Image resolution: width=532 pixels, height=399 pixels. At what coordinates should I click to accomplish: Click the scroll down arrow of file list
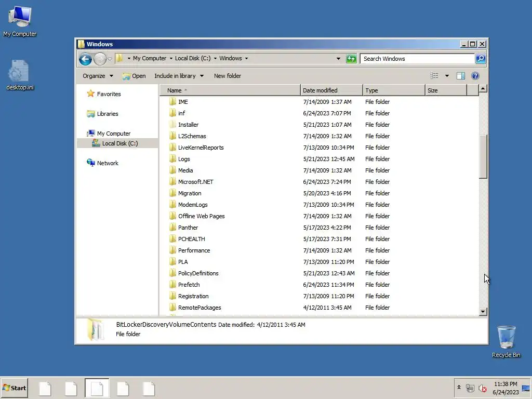[x=483, y=312]
